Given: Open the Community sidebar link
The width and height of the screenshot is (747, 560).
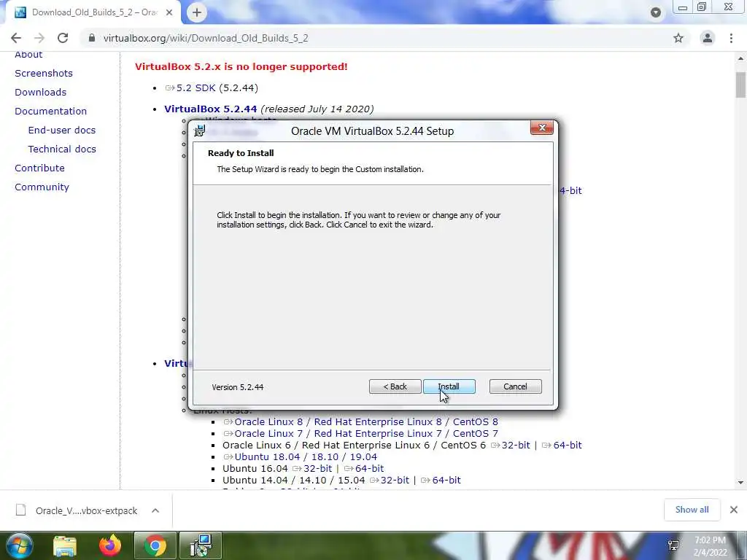Looking at the screenshot, I should click(42, 187).
